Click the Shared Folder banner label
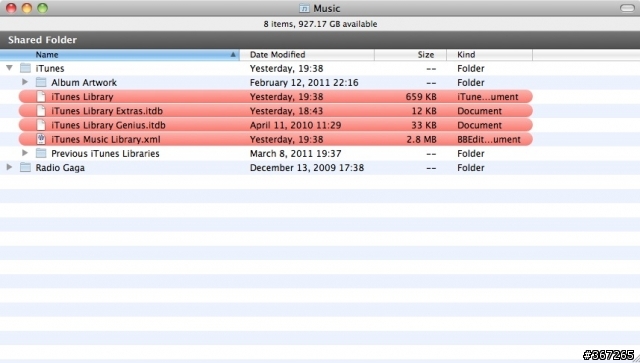 [x=42, y=40]
